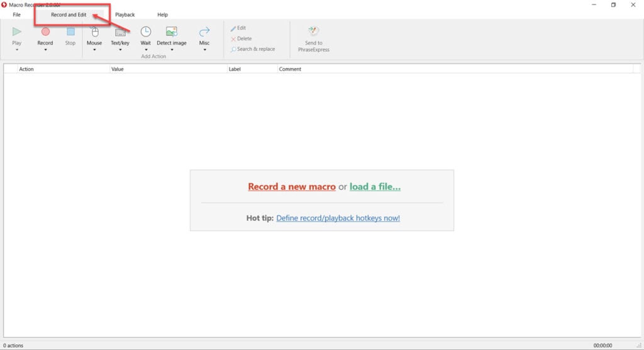Add a Wait clock action
The image size is (644, 350).
[146, 31]
